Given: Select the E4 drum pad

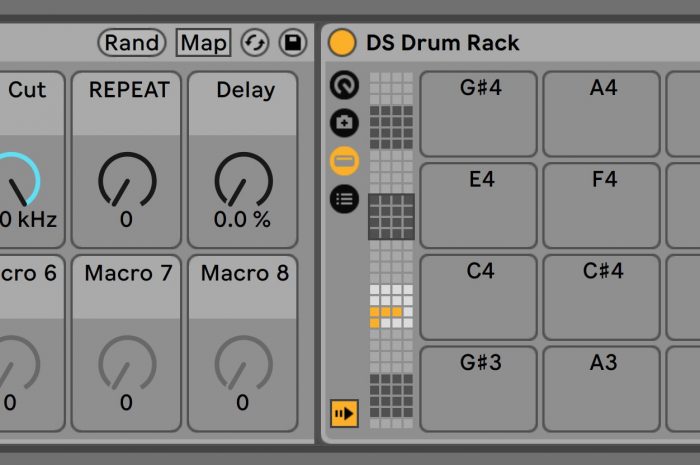Looking at the screenshot, I should [x=479, y=205].
